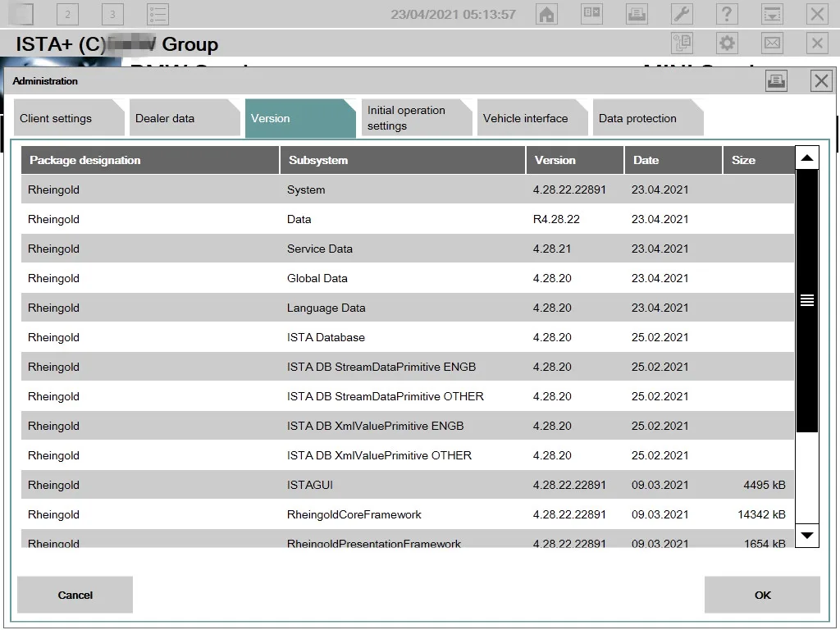Viewport: 840px width, 630px height.
Task: Open the Dealer data tab
Action: pyautogui.click(x=180, y=118)
